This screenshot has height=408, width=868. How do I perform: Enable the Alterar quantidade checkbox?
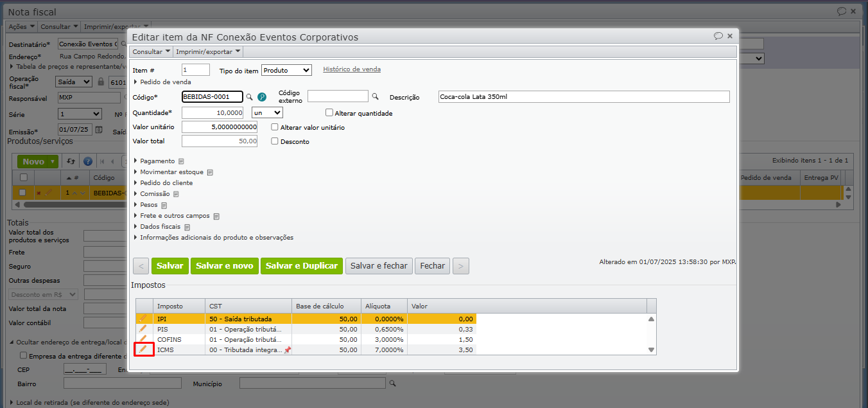(x=329, y=112)
